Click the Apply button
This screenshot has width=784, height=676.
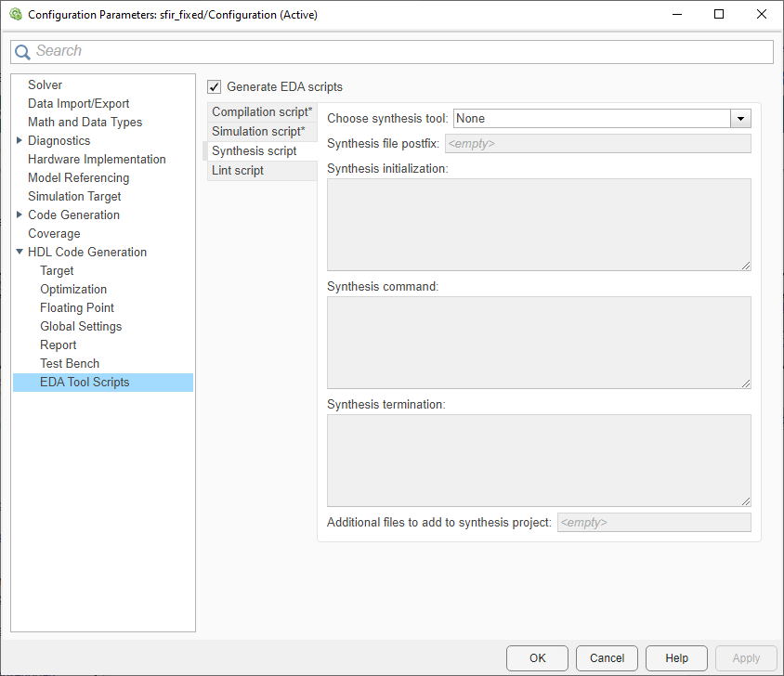tap(746, 657)
